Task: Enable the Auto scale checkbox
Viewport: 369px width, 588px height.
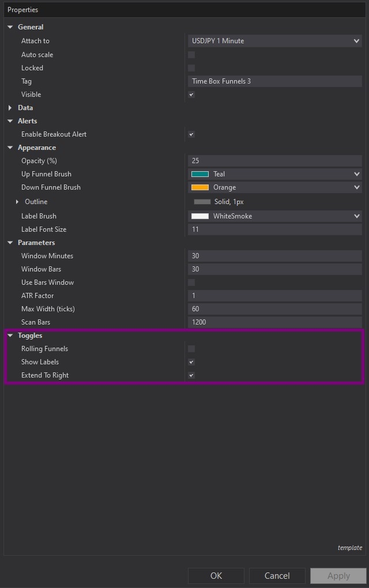Action: click(x=191, y=54)
